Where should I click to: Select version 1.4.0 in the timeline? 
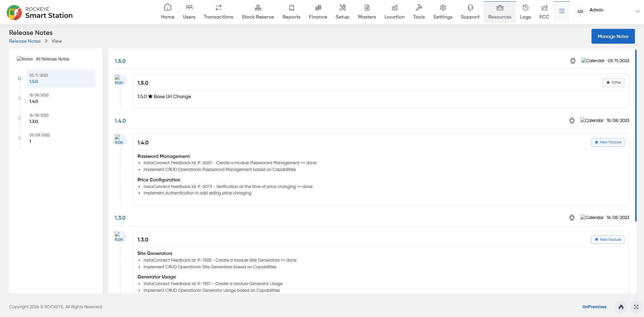61,98
